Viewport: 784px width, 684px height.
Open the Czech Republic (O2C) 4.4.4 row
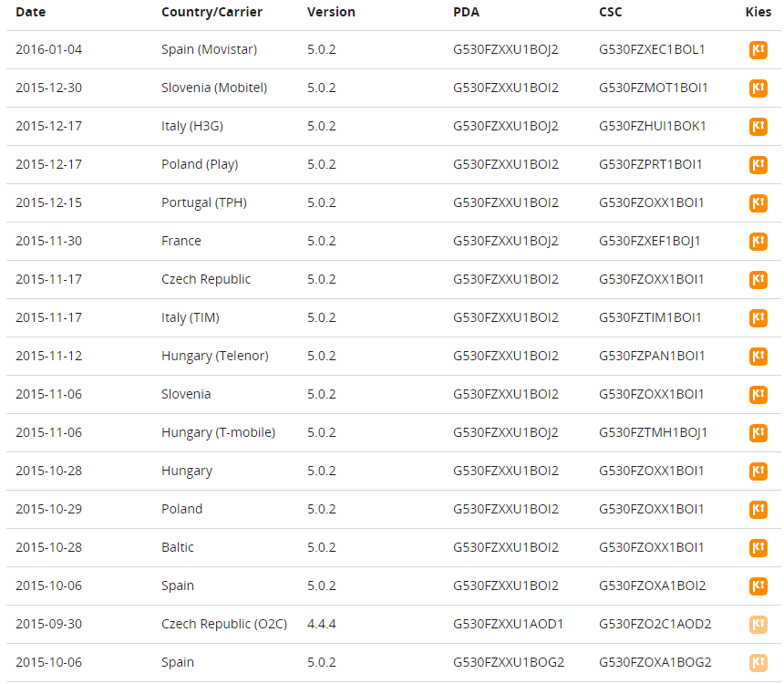(224, 624)
